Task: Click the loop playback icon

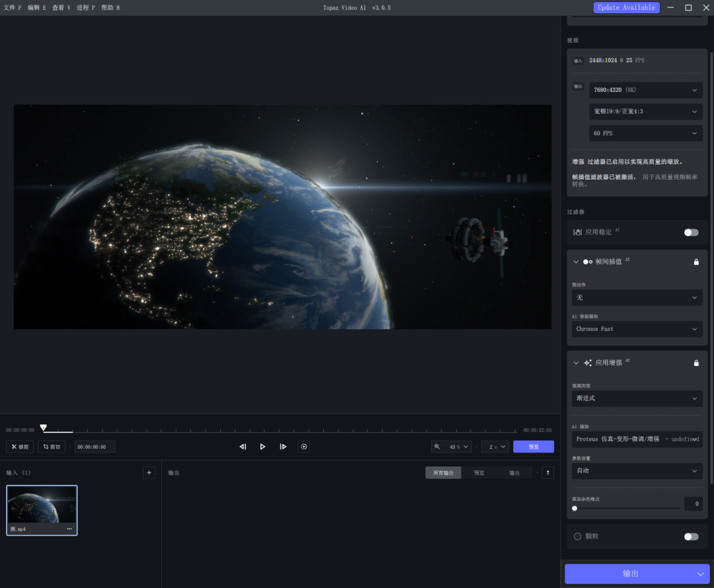Action: tap(303, 447)
